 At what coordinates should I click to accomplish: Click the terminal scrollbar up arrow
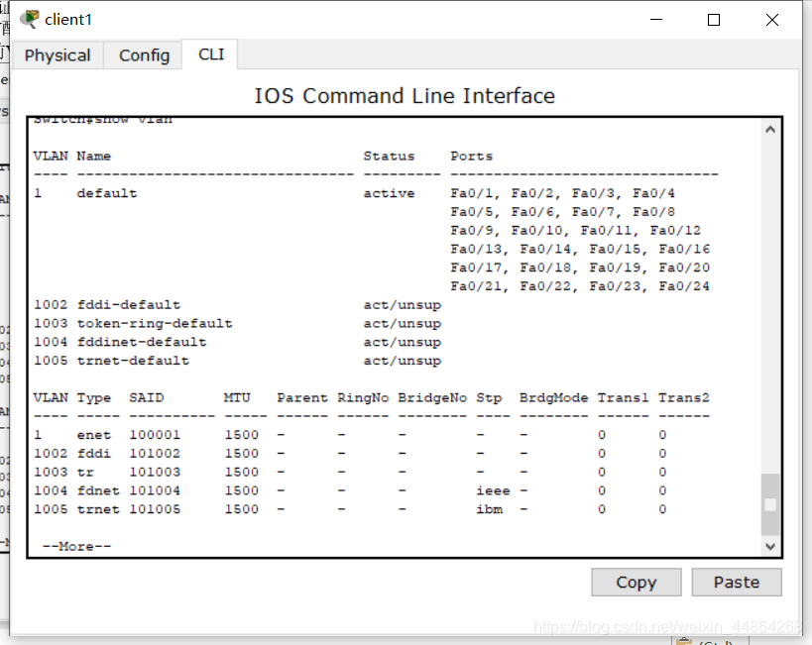(770, 130)
